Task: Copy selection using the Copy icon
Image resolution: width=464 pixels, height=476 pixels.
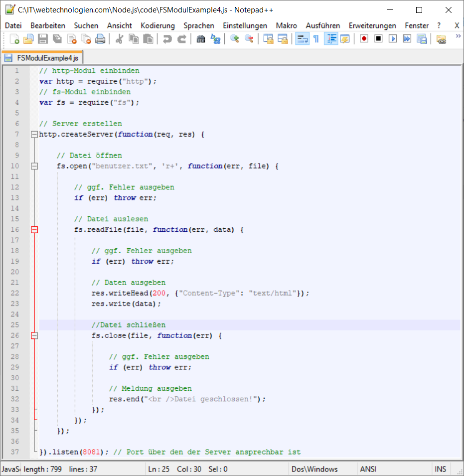Action: tap(134, 39)
